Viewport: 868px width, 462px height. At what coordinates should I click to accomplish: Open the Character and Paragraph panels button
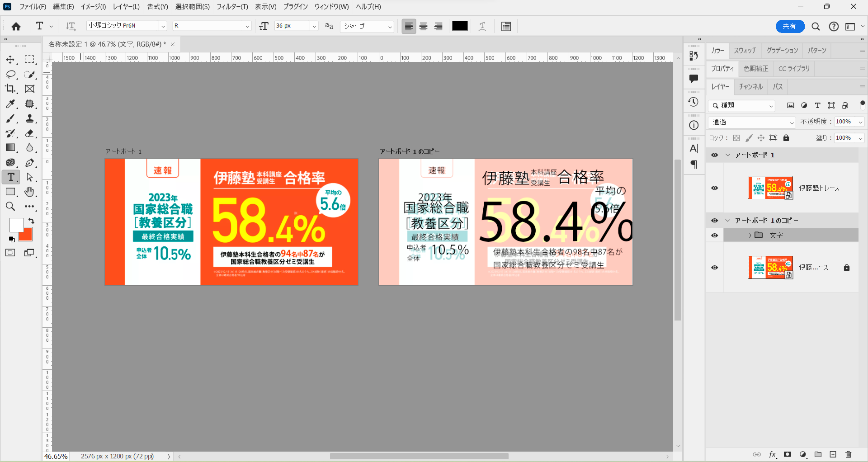tap(506, 26)
